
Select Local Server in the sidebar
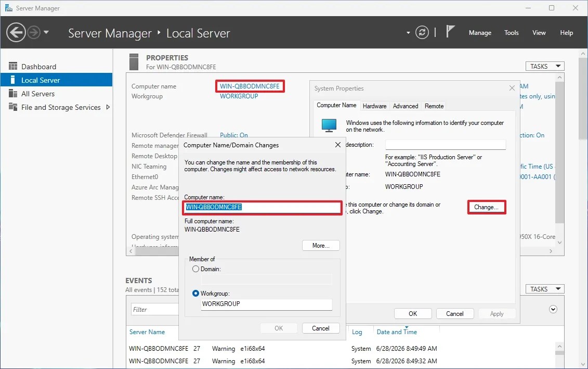(x=56, y=80)
